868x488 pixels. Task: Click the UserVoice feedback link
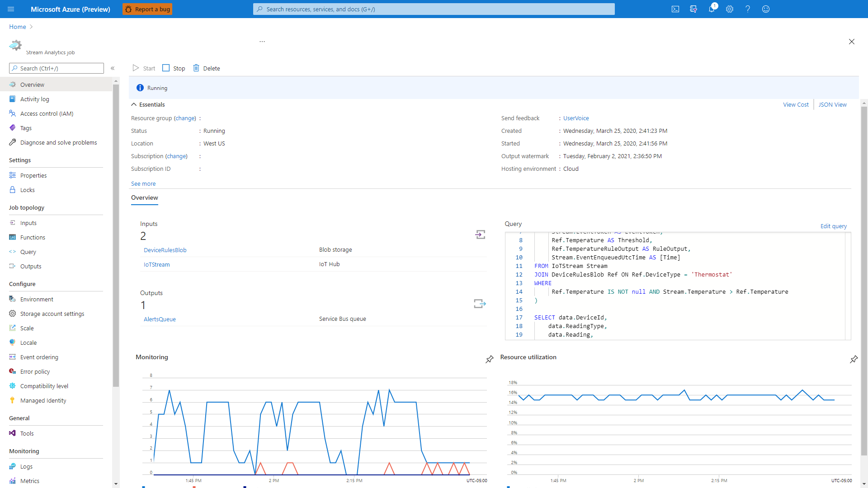click(x=576, y=118)
